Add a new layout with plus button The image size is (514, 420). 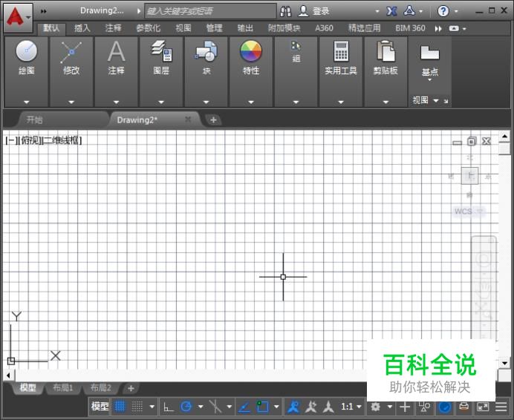click(131, 388)
